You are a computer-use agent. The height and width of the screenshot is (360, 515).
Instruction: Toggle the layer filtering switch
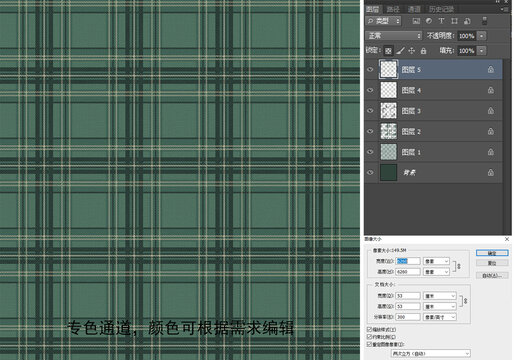click(485, 21)
